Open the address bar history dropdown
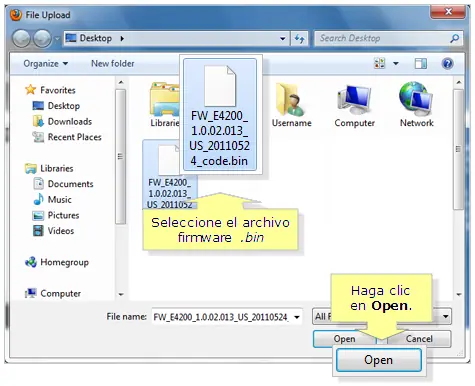This screenshot has width=475, height=386. coord(283,39)
